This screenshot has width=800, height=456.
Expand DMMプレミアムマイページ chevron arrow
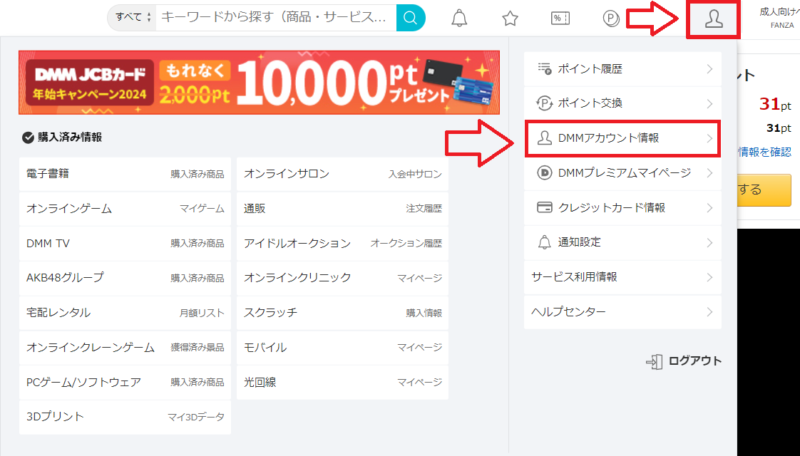pos(710,173)
